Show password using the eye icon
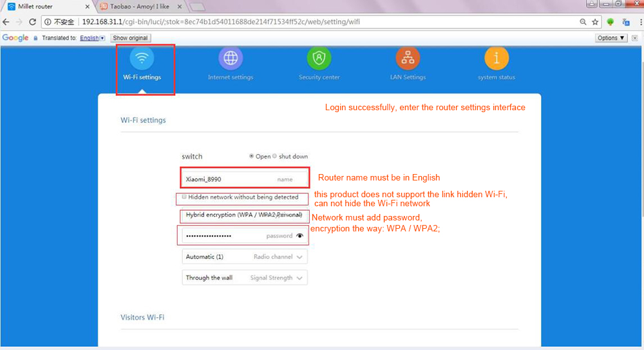Screen dimensions: 644x350 (299, 236)
